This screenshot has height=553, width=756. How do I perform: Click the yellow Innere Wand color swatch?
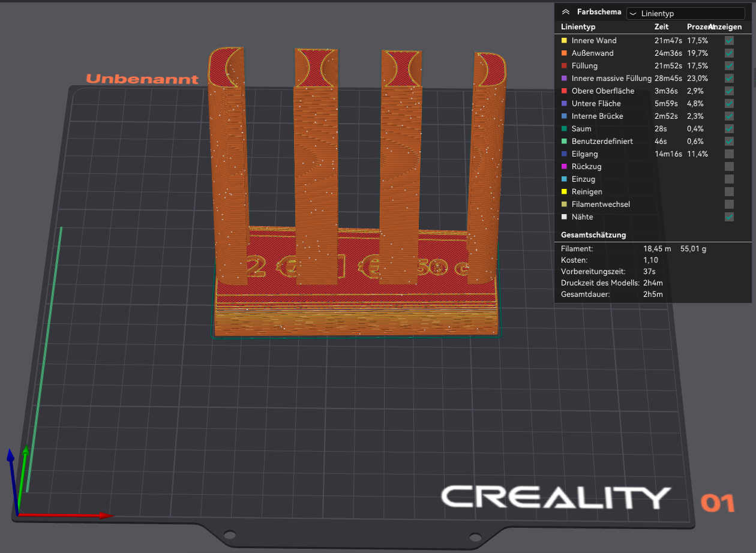[x=564, y=41]
